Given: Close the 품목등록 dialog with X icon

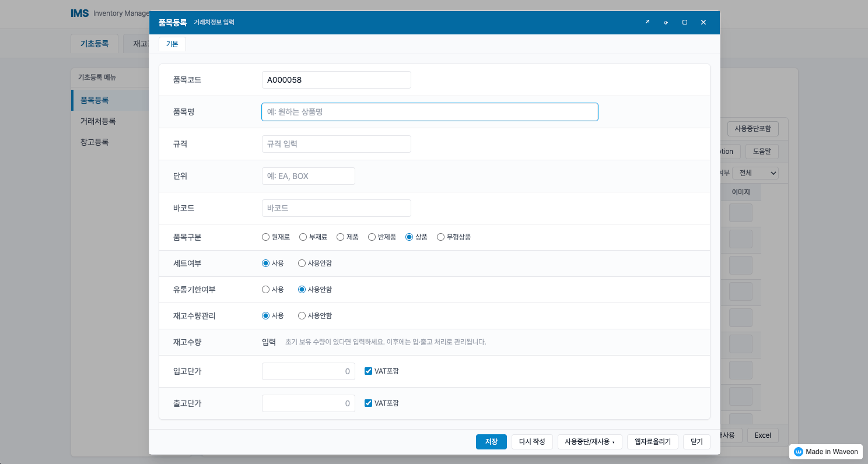Looking at the screenshot, I should [703, 22].
